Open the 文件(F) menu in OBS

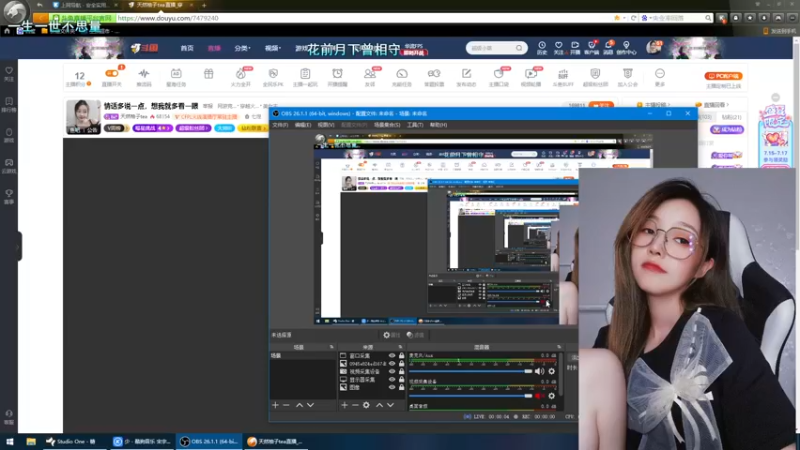click(x=280, y=125)
